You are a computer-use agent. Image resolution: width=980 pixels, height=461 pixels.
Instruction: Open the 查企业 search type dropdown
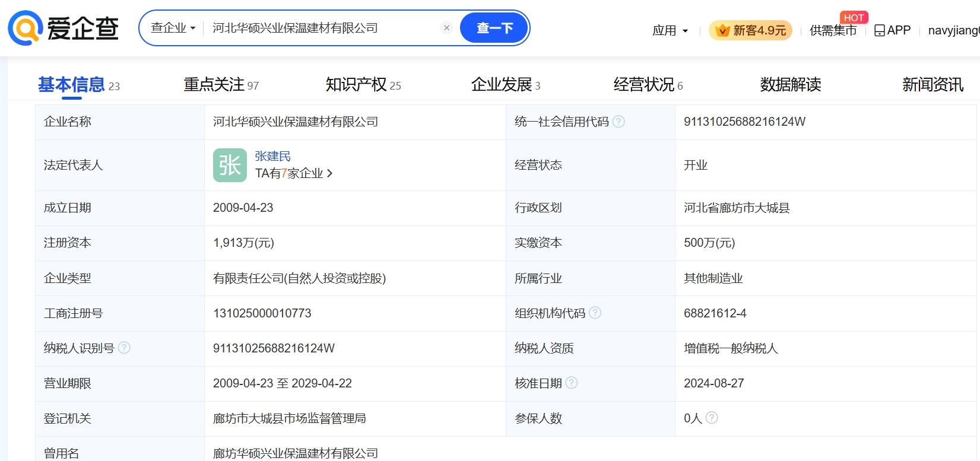click(x=173, y=28)
